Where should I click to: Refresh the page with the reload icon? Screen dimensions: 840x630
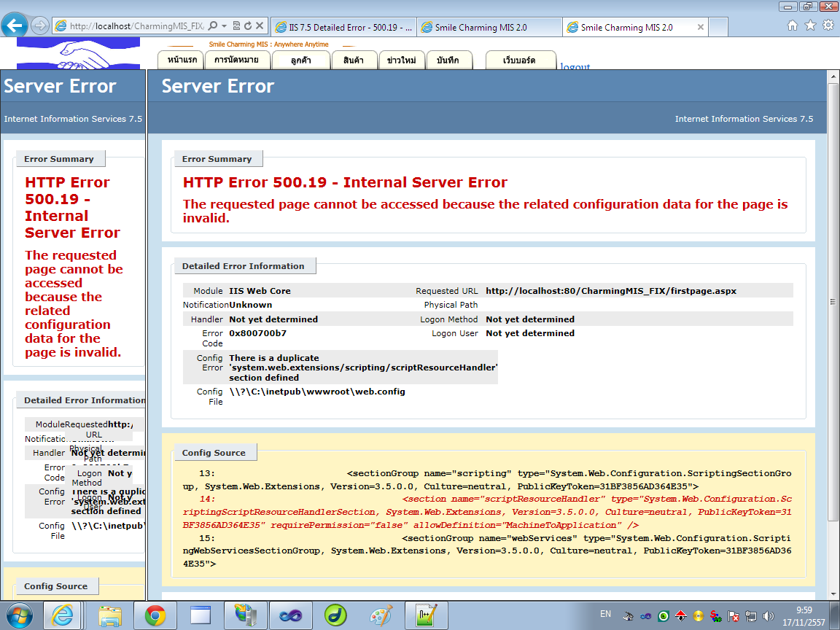tap(248, 26)
